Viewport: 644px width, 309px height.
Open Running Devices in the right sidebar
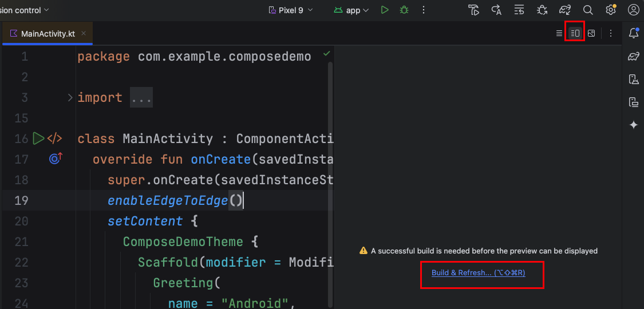coord(633,102)
